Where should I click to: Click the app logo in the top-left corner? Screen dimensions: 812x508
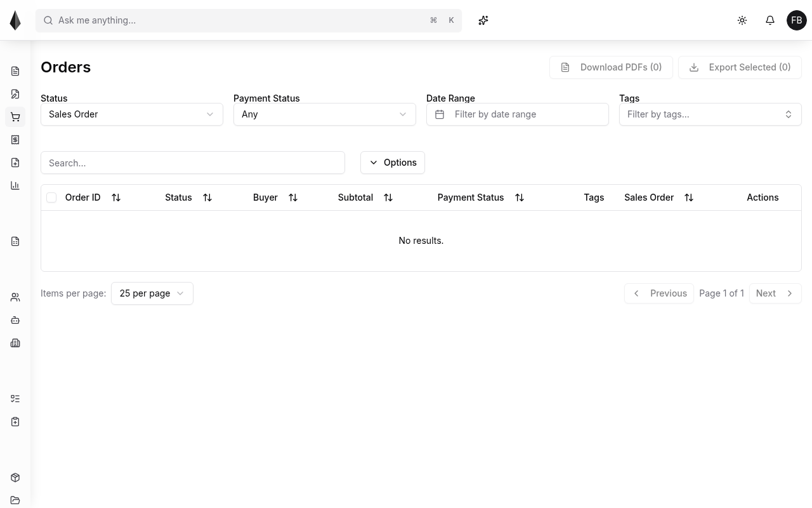(x=15, y=20)
